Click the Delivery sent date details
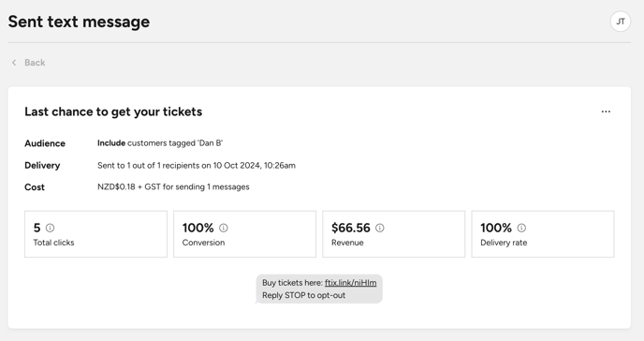The image size is (644, 341). [197, 165]
